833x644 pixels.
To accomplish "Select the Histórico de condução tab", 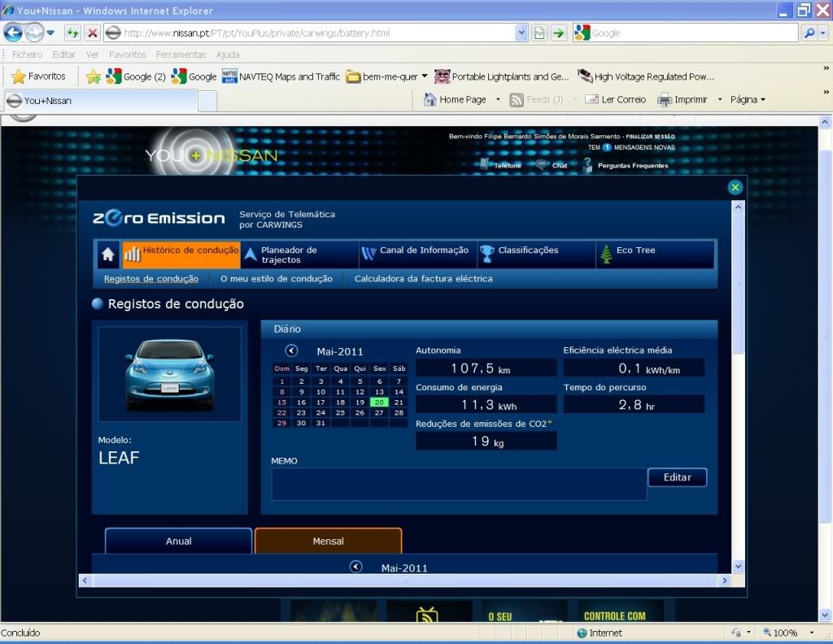I will (x=181, y=255).
